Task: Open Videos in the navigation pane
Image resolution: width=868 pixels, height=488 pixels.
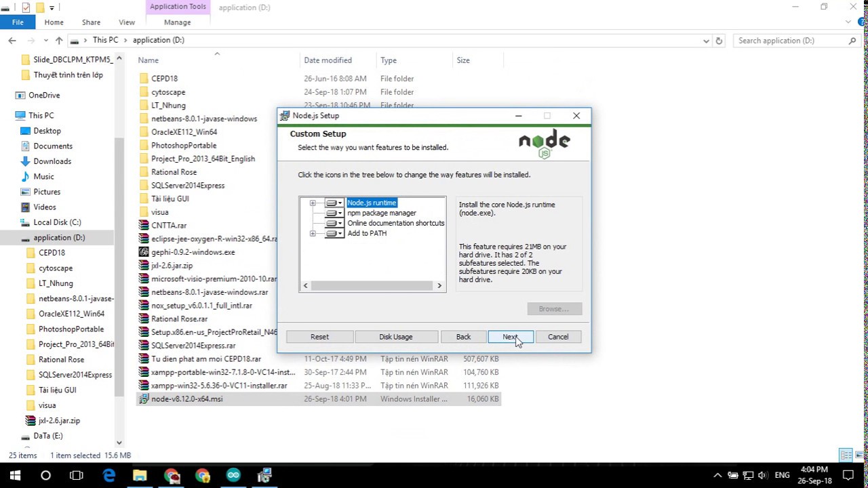Action: pos(45,207)
